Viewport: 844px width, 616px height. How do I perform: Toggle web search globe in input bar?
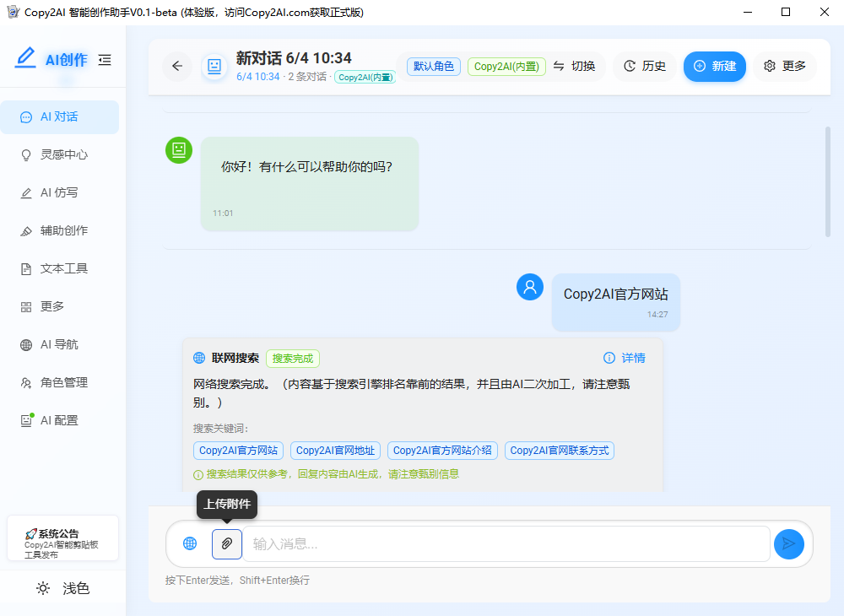pyautogui.click(x=190, y=543)
